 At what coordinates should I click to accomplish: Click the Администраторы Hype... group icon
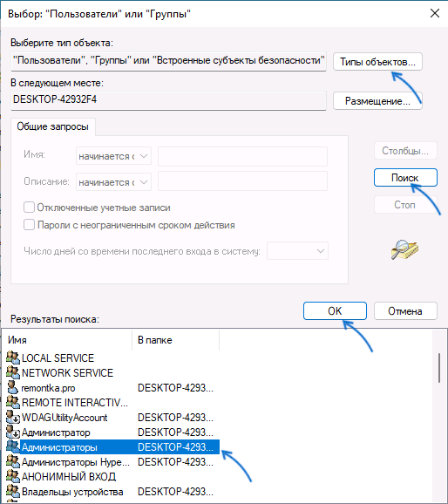coord(13,462)
